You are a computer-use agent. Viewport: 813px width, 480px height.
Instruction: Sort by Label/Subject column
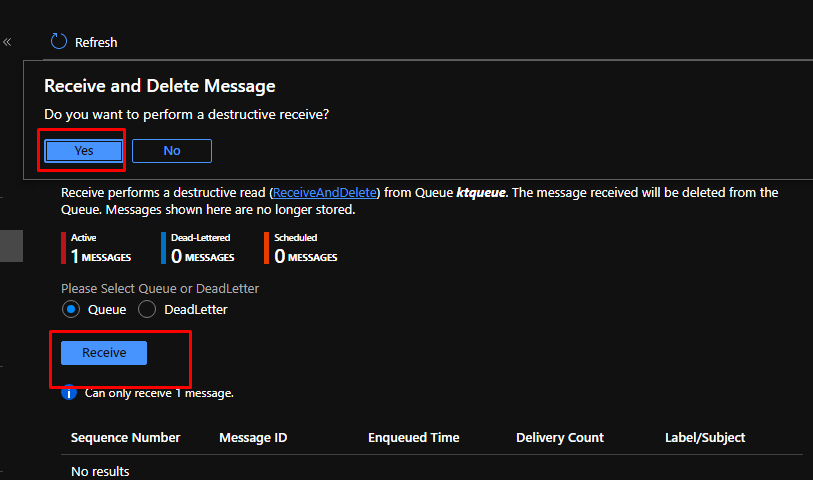click(704, 437)
